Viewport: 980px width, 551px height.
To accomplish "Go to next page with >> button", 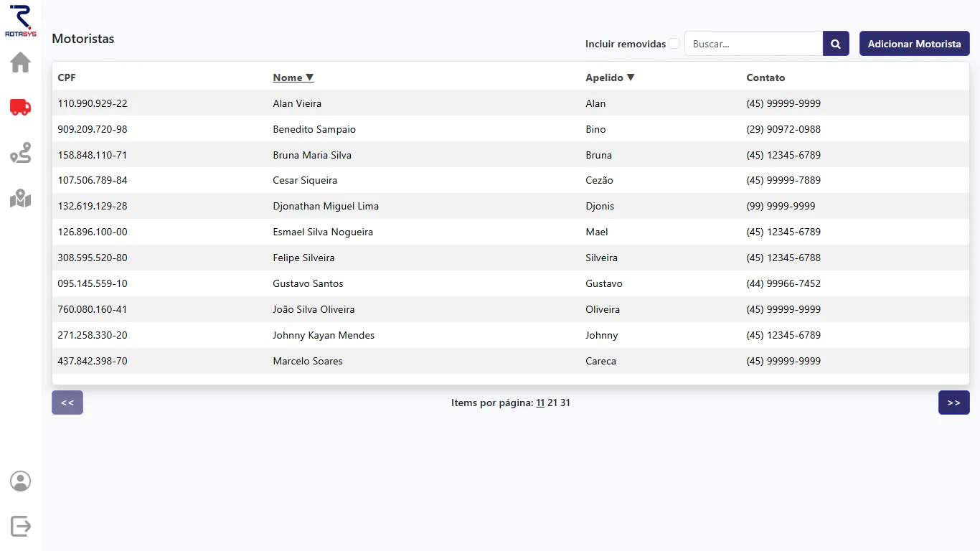I will (x=953, y=402).
